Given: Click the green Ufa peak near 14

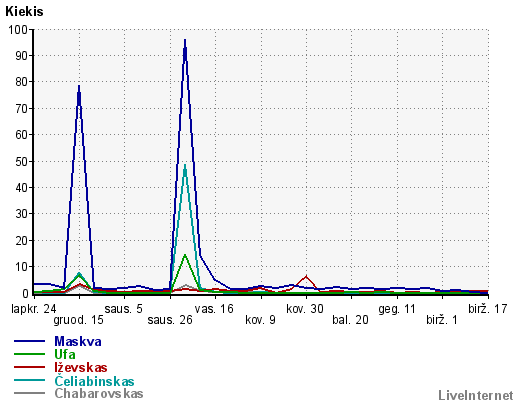Looking at the screenshot, I should pos(185,255).
